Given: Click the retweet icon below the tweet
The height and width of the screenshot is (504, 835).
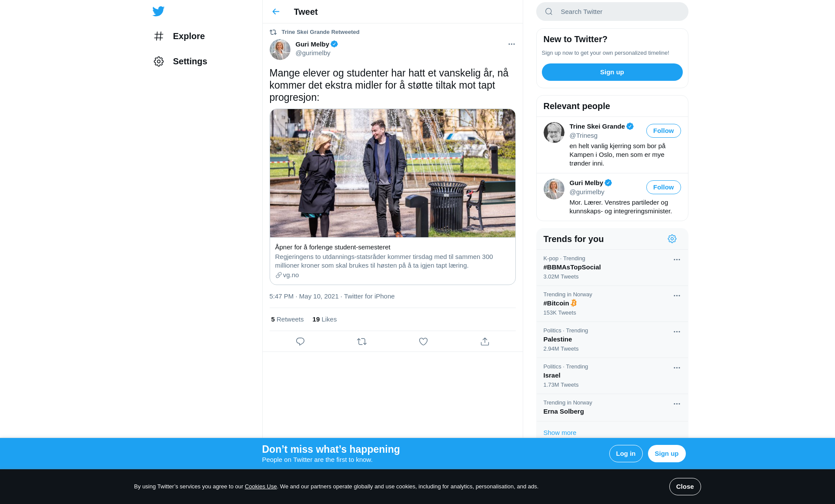Looking at the screenshot, I should [x=362, y=342].
